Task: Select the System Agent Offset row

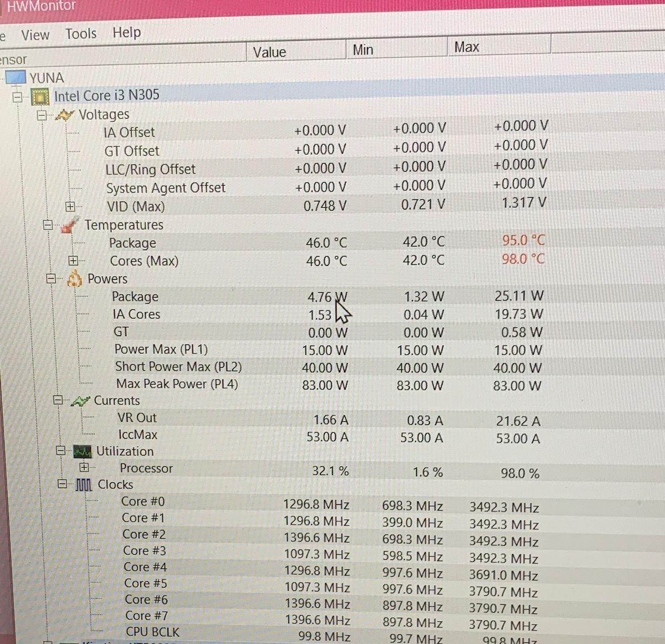Action: [166, 188]
